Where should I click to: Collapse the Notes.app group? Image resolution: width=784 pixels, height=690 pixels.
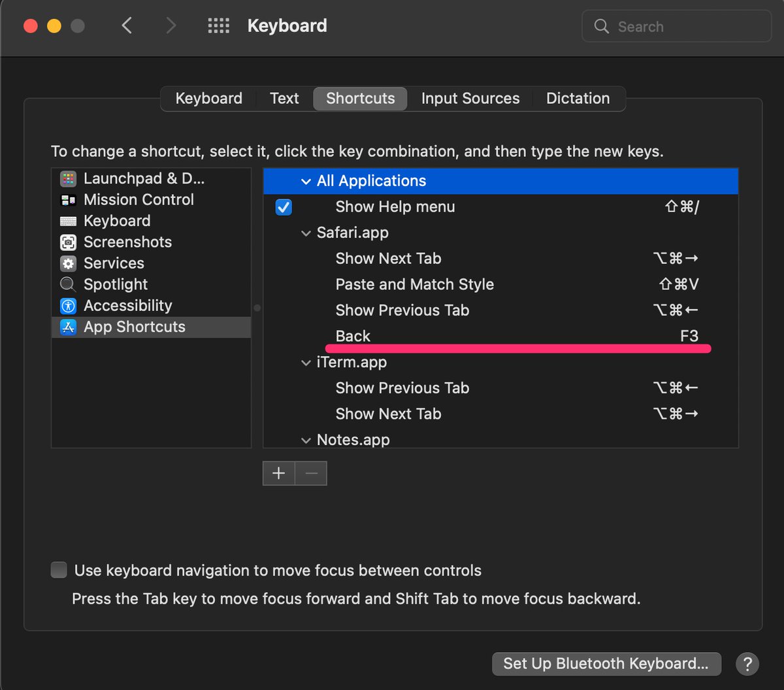tap(306, 440)
